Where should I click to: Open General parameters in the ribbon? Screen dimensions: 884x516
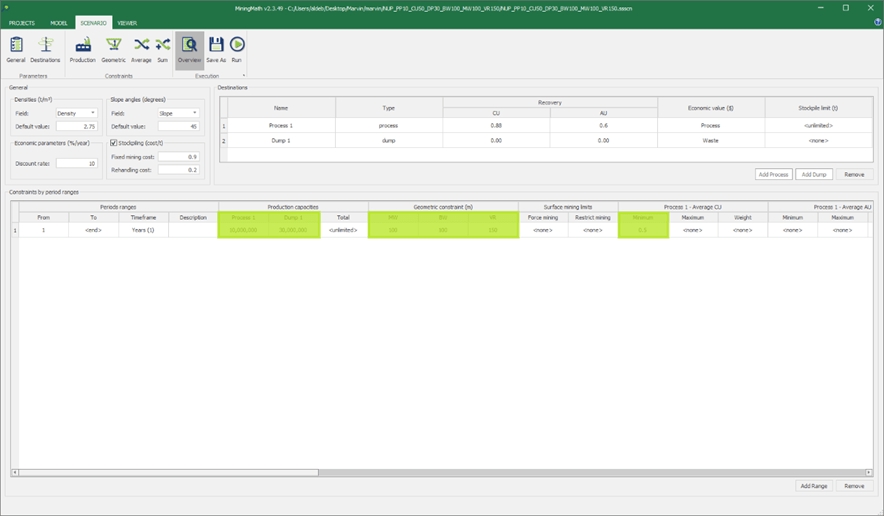click(16, 49)
